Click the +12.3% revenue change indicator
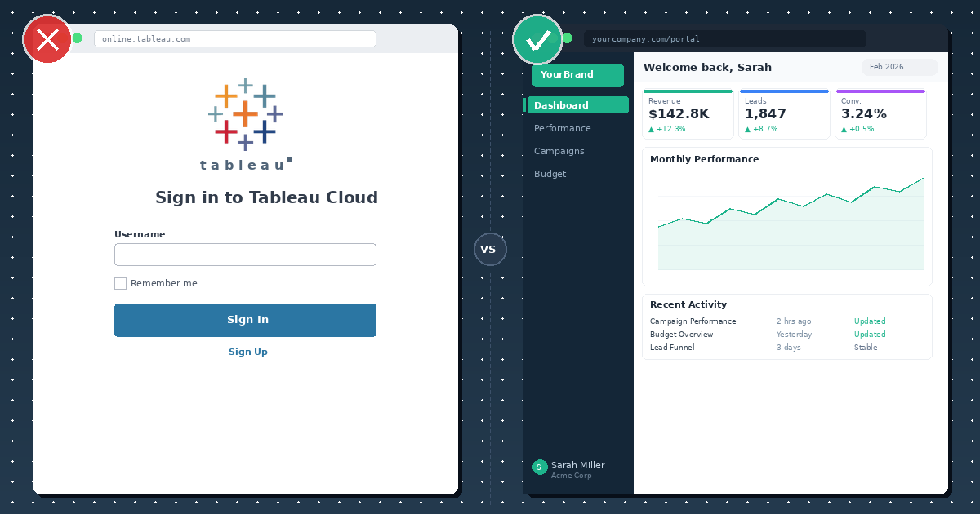Viewport: 980px width, 514px height. click(x=667, y=129)
